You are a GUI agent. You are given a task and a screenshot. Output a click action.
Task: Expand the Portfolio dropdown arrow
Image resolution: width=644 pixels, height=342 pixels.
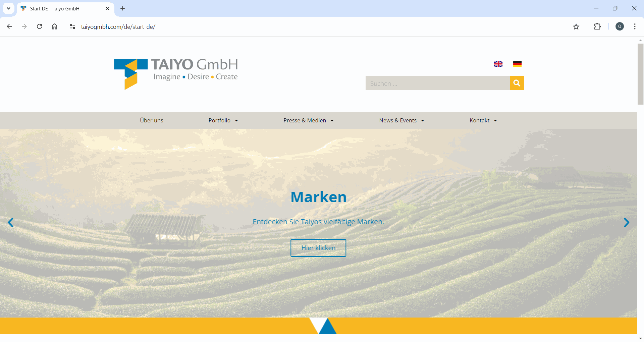coord(236,121)
